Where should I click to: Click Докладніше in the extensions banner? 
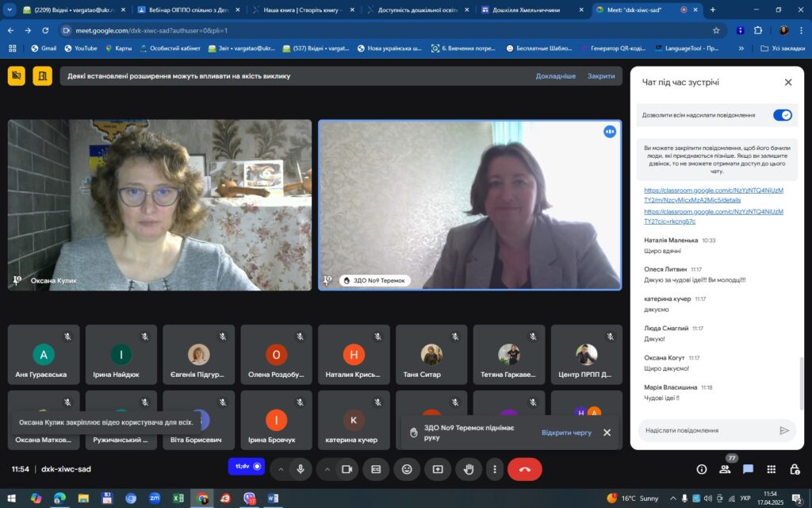(556, 75)
